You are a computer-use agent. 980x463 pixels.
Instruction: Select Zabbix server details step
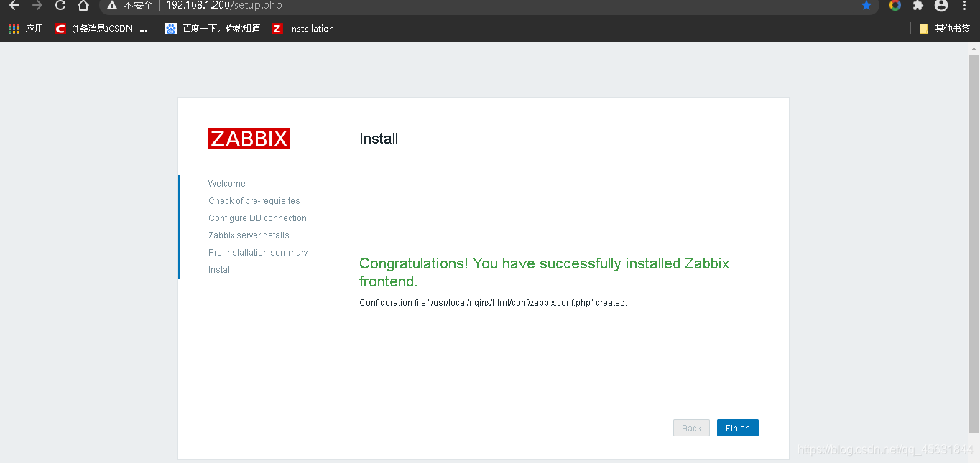[249, 235]
